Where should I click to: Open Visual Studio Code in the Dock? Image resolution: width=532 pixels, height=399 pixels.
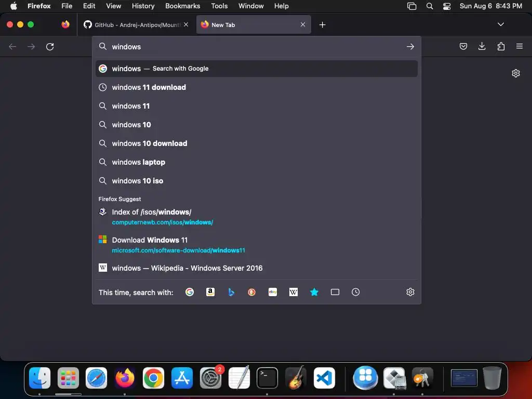[x=324, y=378]
